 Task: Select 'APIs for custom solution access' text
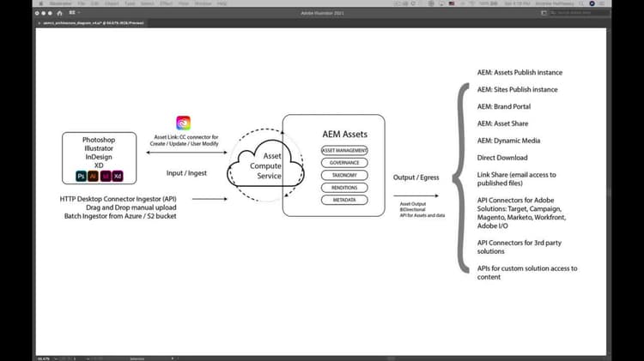(x=527, y=273)
